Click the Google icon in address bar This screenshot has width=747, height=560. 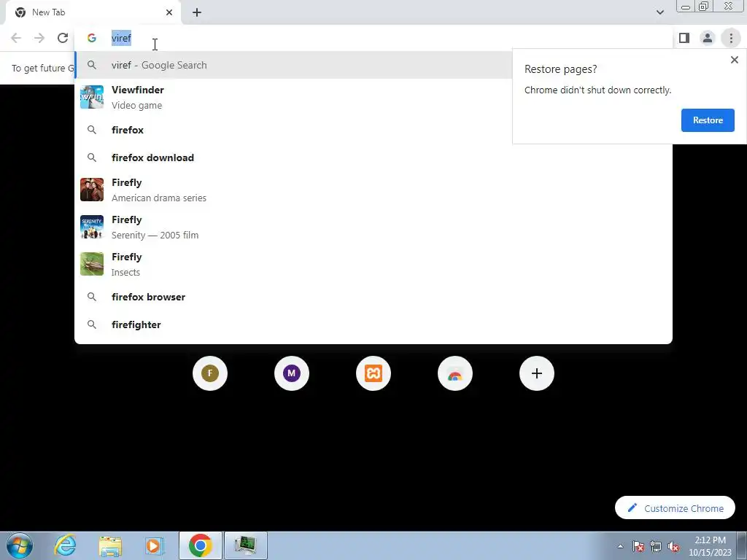coord(91,38)
